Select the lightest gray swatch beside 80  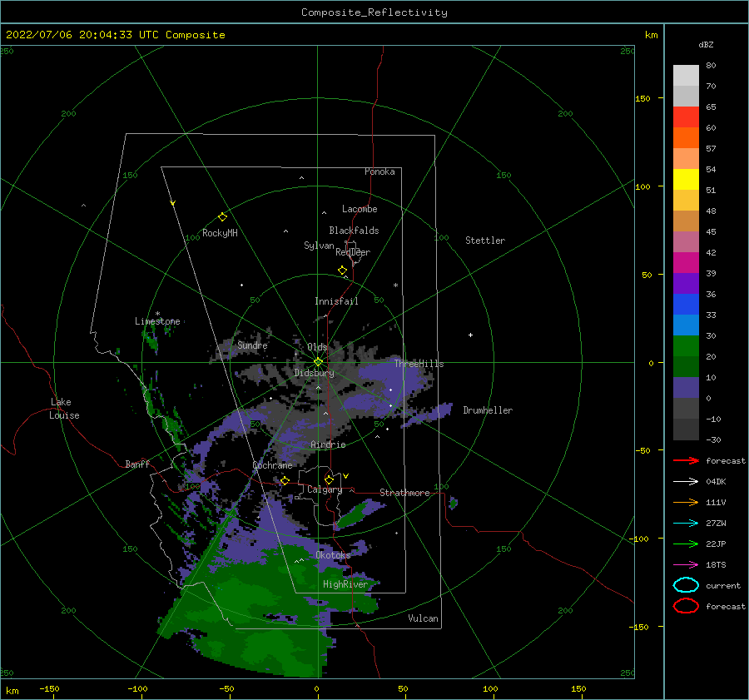[x=686, y=76]
